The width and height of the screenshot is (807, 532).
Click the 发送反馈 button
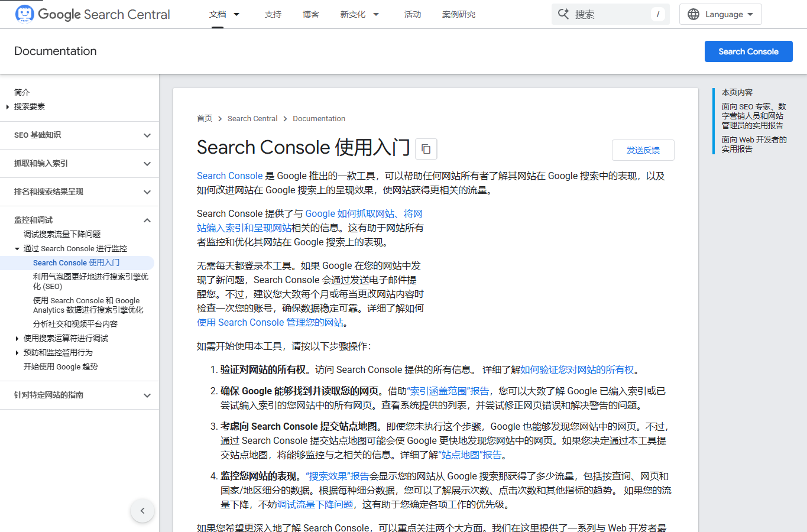pyautogui.click(x=643, y=150)
